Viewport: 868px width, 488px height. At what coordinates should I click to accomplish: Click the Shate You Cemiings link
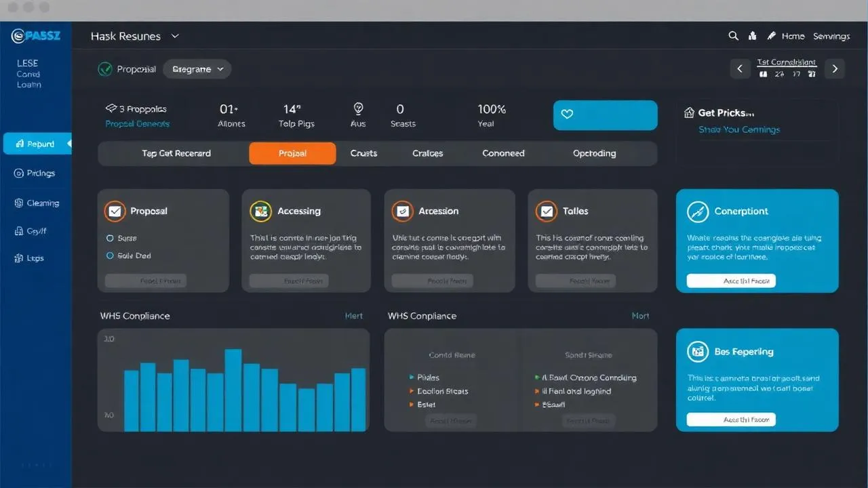tap(739, 129)
